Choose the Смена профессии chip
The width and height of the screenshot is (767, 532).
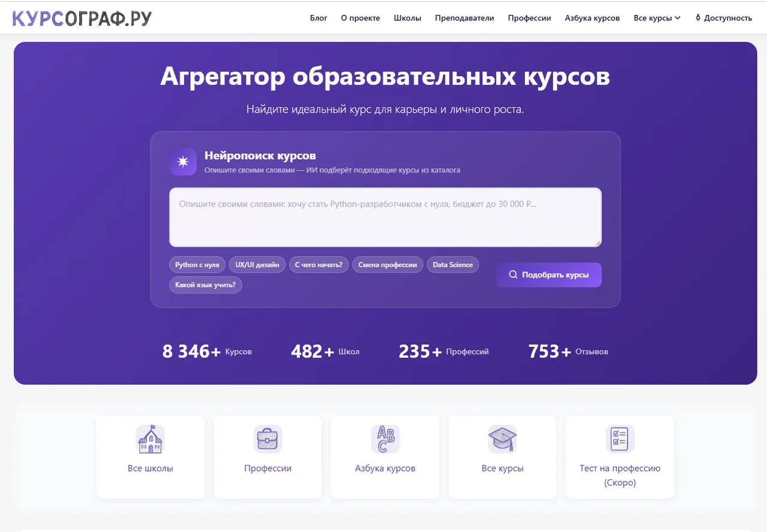pos(388,265)
